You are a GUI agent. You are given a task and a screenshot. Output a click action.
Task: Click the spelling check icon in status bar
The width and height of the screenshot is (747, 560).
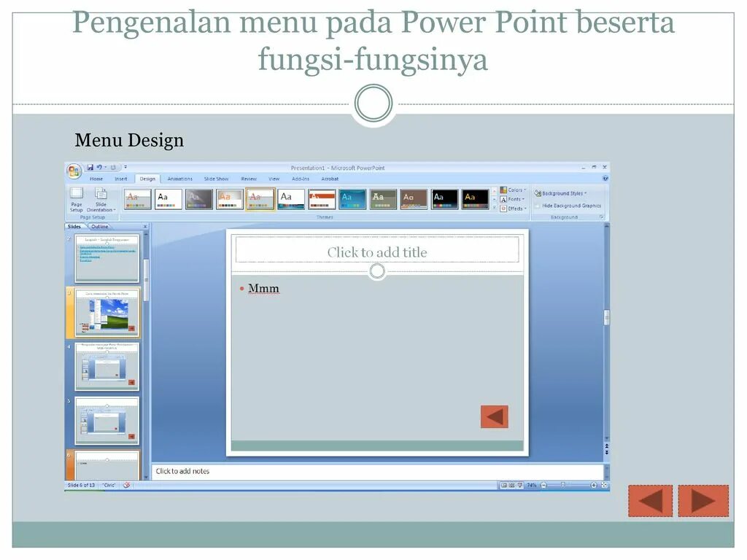tap(127, 485)
